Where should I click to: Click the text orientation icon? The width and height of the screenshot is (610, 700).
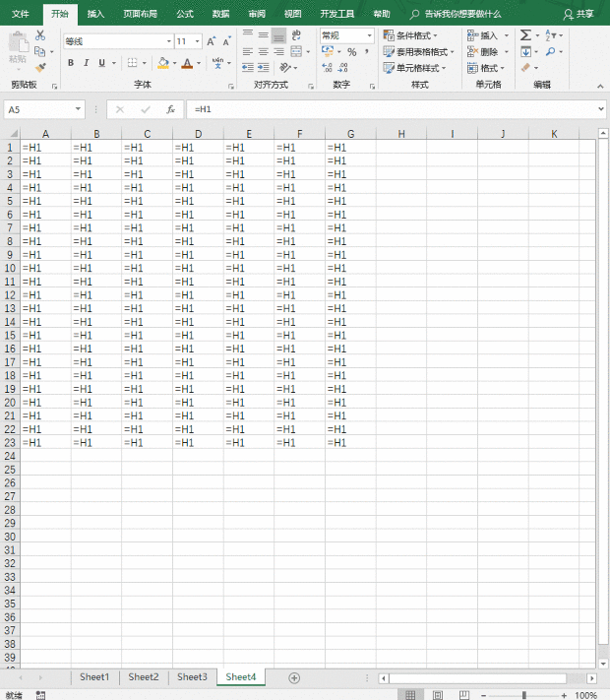coord(285,67)
